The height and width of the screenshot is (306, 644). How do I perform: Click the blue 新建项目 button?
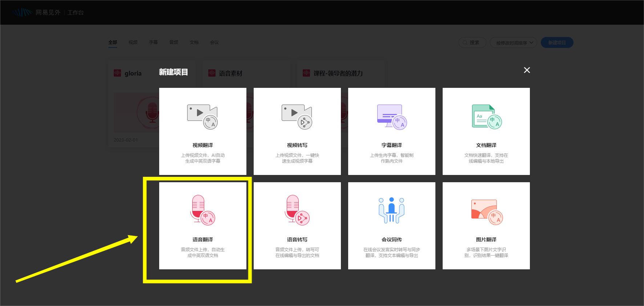[x=557, y=42]
